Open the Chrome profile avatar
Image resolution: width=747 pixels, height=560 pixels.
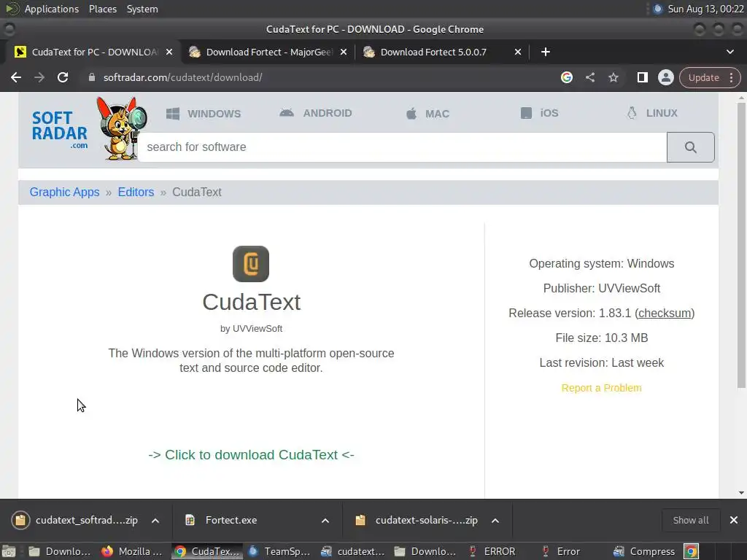tap(665, 77)
